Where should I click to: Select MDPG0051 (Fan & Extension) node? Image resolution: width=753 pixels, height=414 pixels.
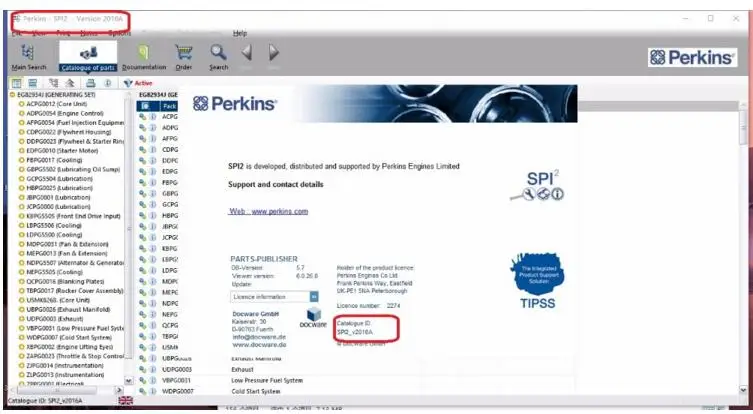pyautogui.click(x=67, y=244)
